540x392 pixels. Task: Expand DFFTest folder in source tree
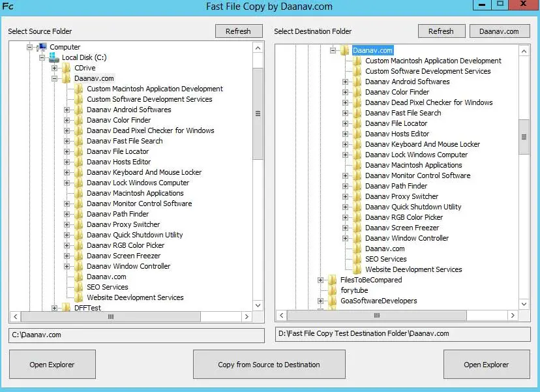54,308
